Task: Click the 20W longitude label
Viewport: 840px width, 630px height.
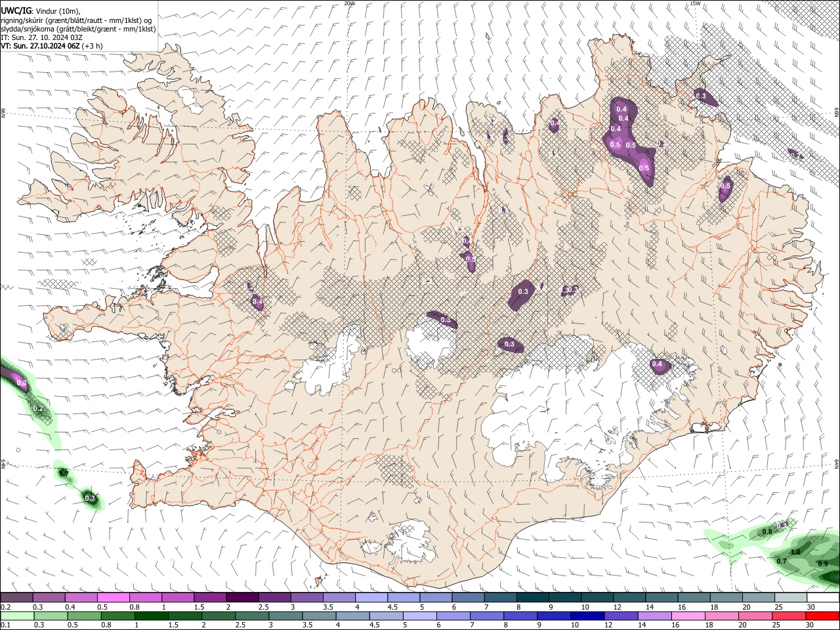Action: [349, 3]
